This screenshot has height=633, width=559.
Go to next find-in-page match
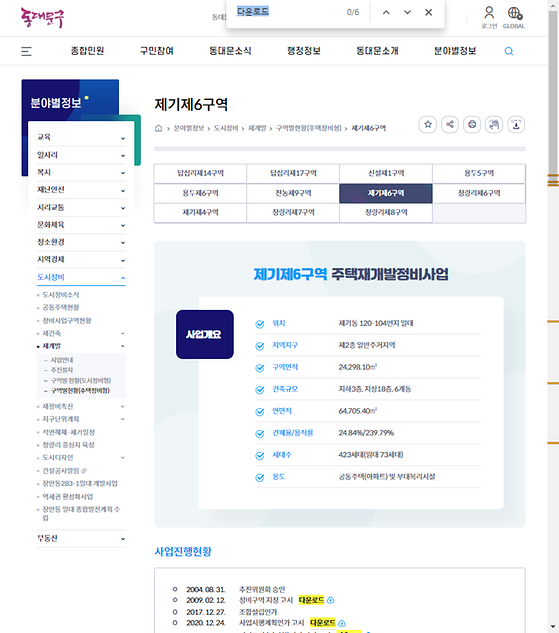coord(407,13)
